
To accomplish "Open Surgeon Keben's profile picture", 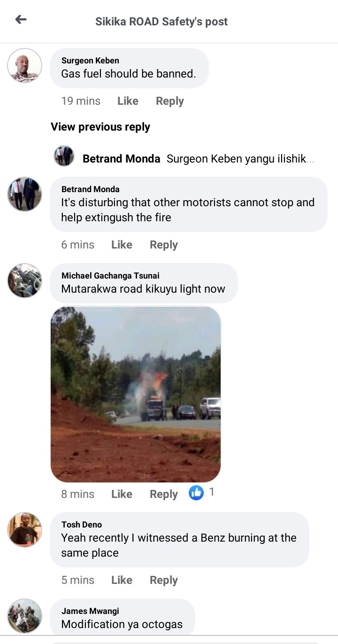I will (x=24, y=65).
